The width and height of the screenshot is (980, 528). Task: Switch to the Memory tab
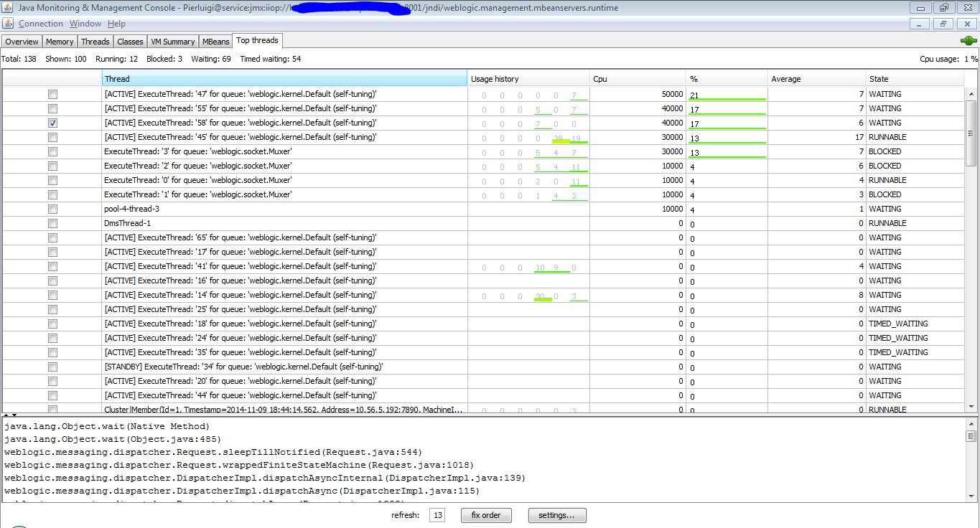pyautogui.click(x=59, y=41)
